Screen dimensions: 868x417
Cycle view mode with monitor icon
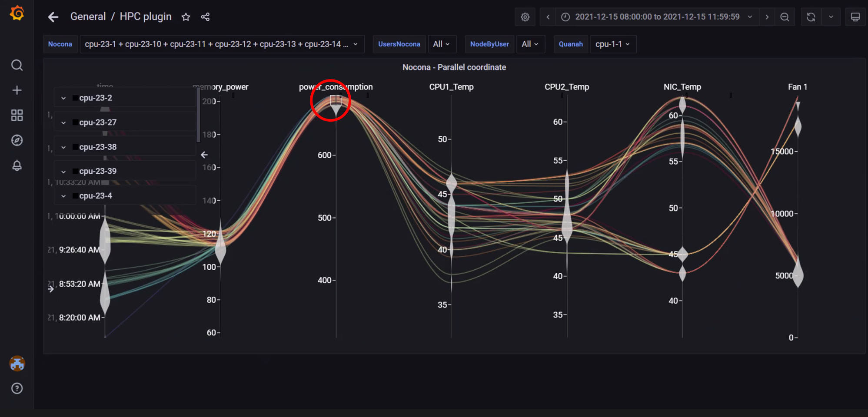855,17
